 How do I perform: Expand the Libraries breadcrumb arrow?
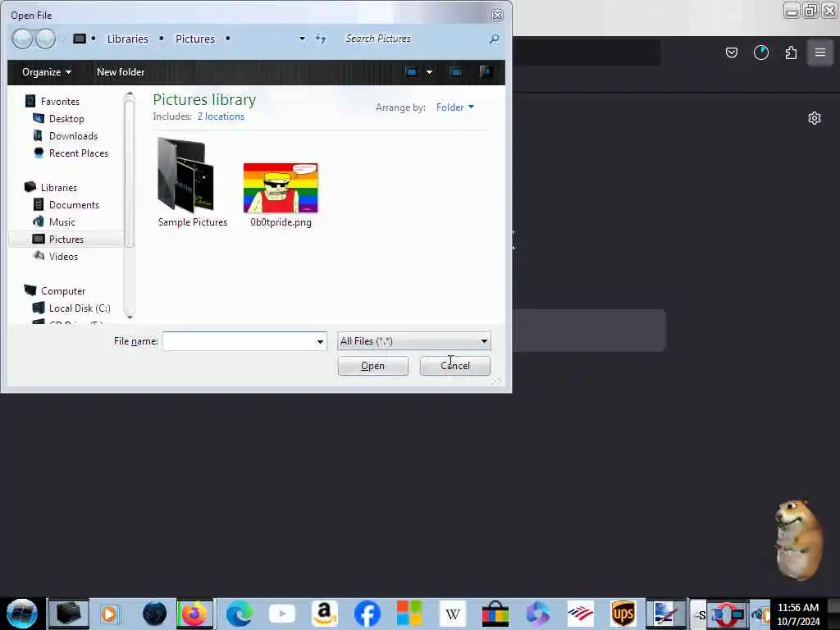[162, 39]
